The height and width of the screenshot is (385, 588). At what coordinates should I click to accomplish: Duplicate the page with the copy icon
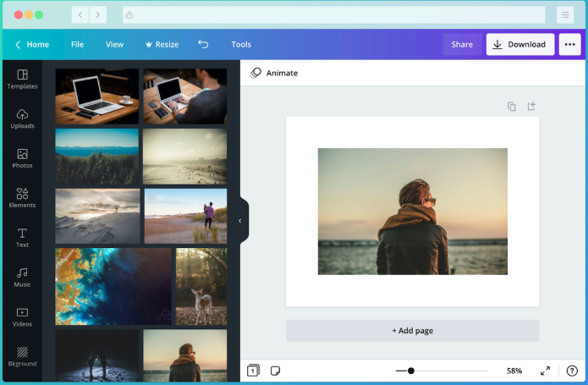(x=512, y=107)
